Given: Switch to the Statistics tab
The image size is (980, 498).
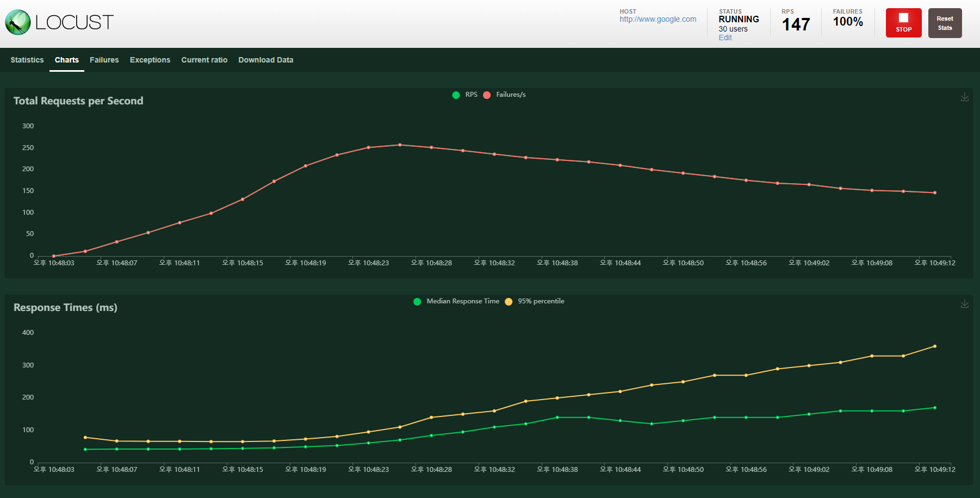Looking at the screenshot, I should [27, 60].
